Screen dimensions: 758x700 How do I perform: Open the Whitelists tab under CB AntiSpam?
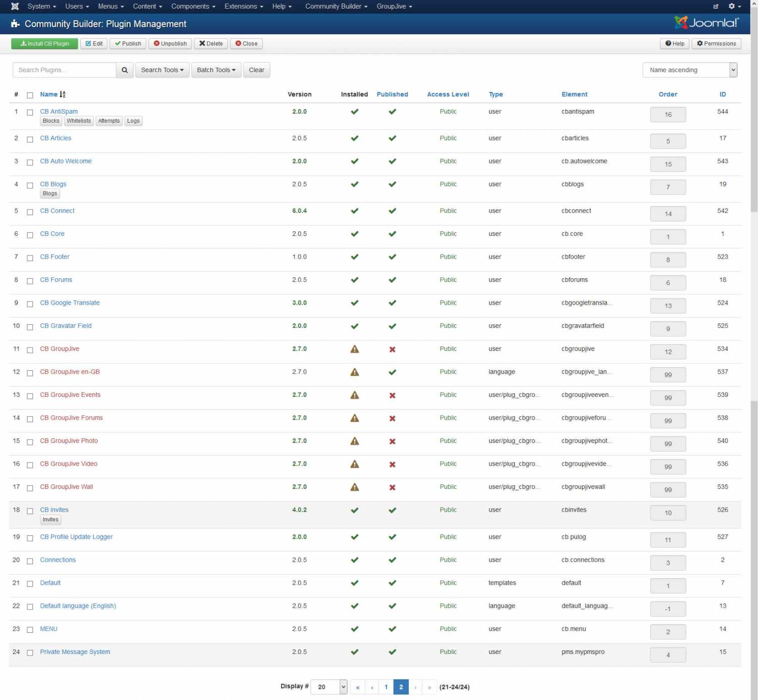pos(79,121)
